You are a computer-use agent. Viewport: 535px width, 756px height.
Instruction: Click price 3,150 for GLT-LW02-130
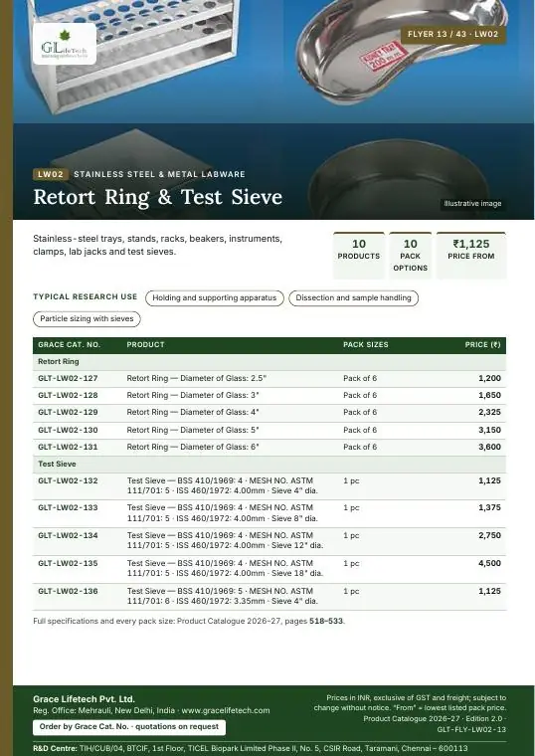(489, 430)
